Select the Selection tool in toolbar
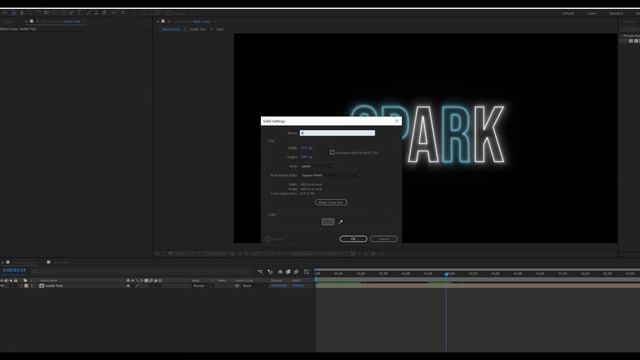640x360 pixels. click(13, 13)
